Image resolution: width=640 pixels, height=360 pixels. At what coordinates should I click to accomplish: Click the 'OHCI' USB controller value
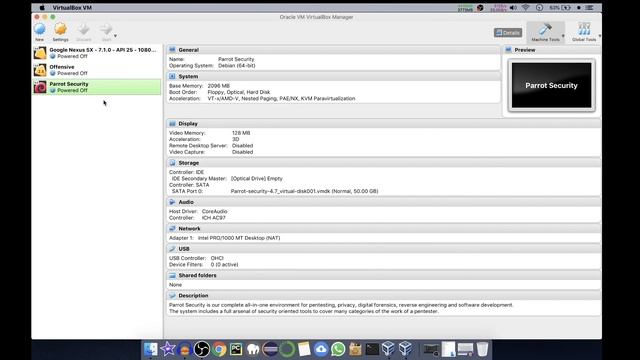(x=217, y=258)
